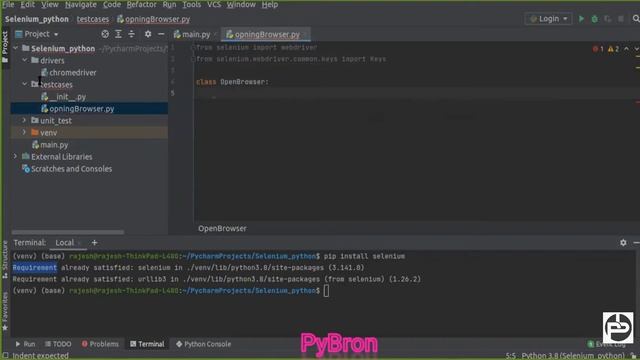
Task: Click the Stop icon in toolbar
Action: pos(621,19)
